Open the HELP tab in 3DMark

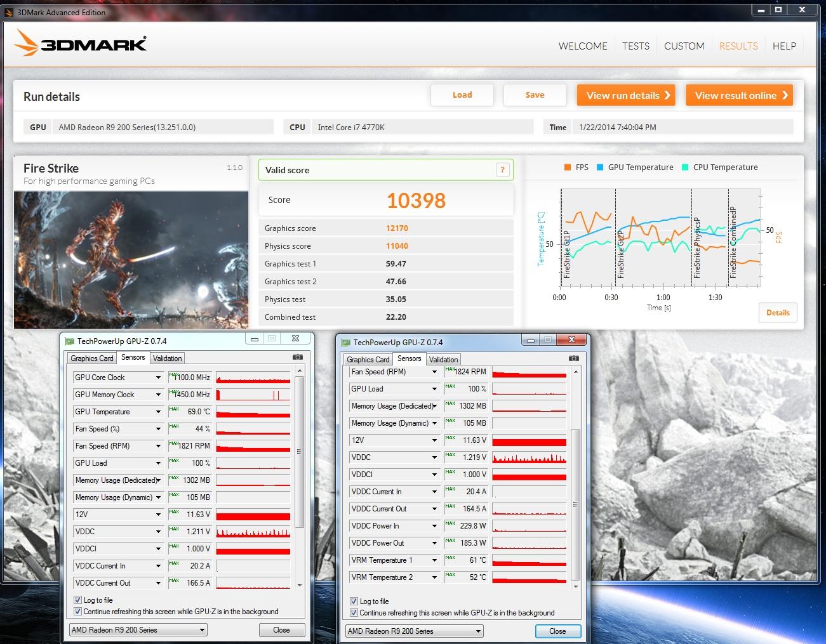pos(784,46)
